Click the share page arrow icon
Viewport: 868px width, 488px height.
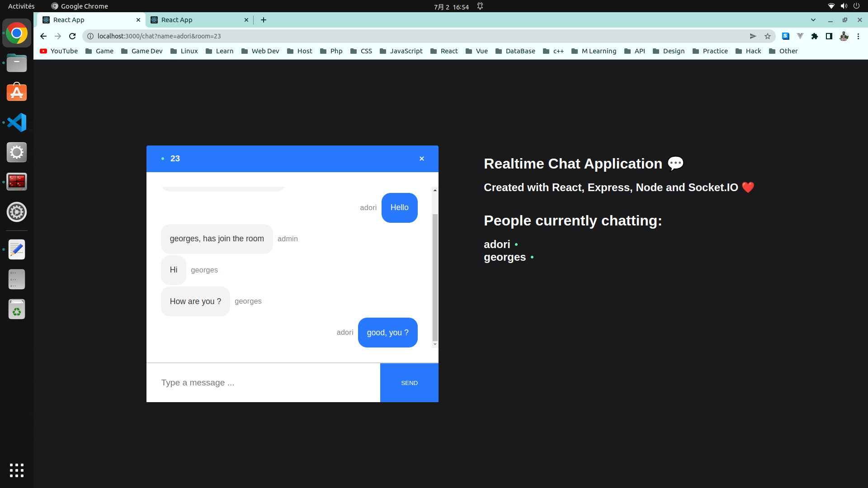[x=753, y=36]
